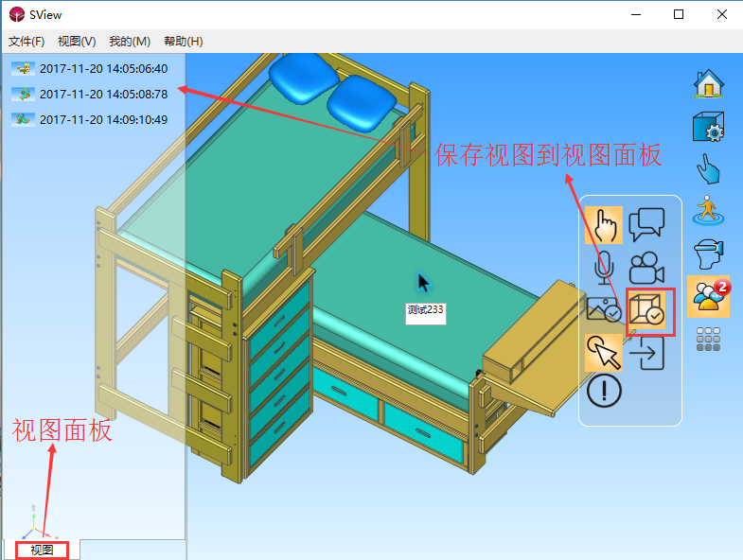
Task: Click the picture with checkmark icon
Action: (604, 309)
